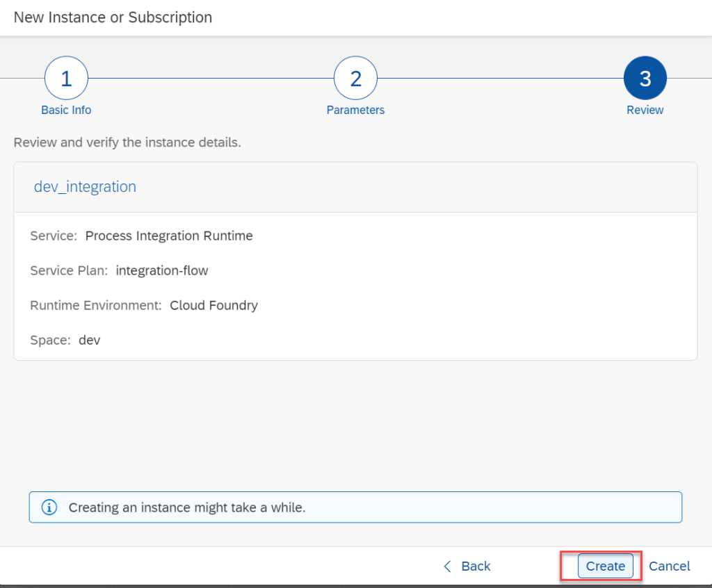Click the New Instance or Subscription title
The height and width of the screenshot is (588, 712).
tap(113, 17)
